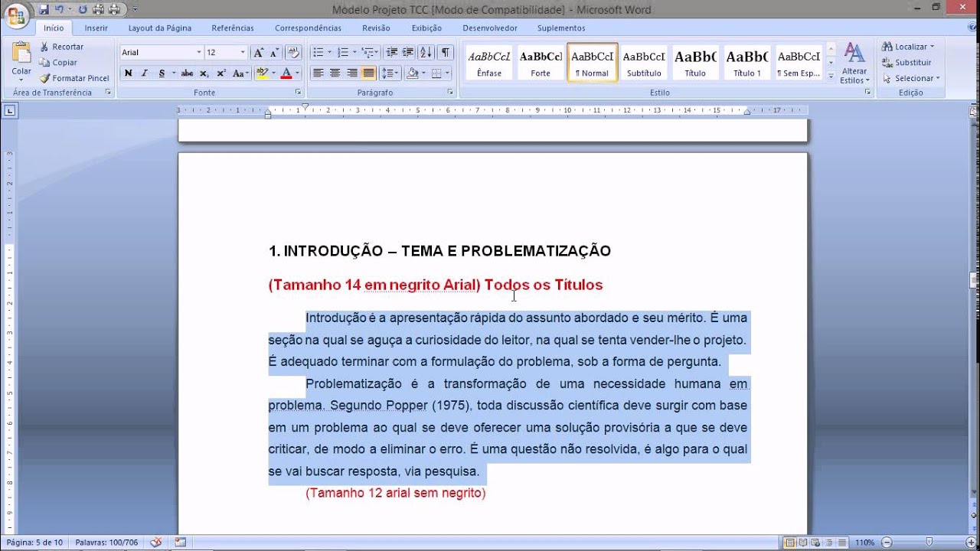Open the font size dropdown
The image size is (980, 551).
(243, 53)
